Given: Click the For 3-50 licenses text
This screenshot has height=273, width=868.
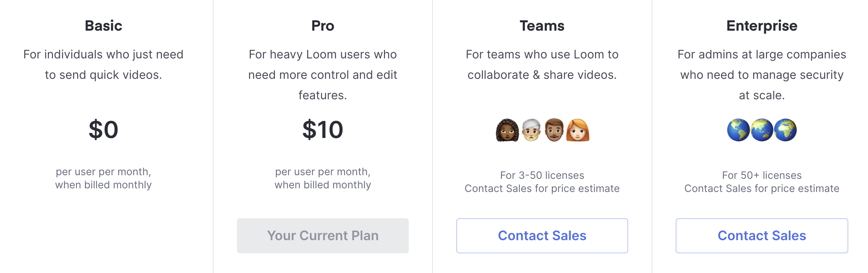Looking at the screenshot, I should (x=542, y=175).
